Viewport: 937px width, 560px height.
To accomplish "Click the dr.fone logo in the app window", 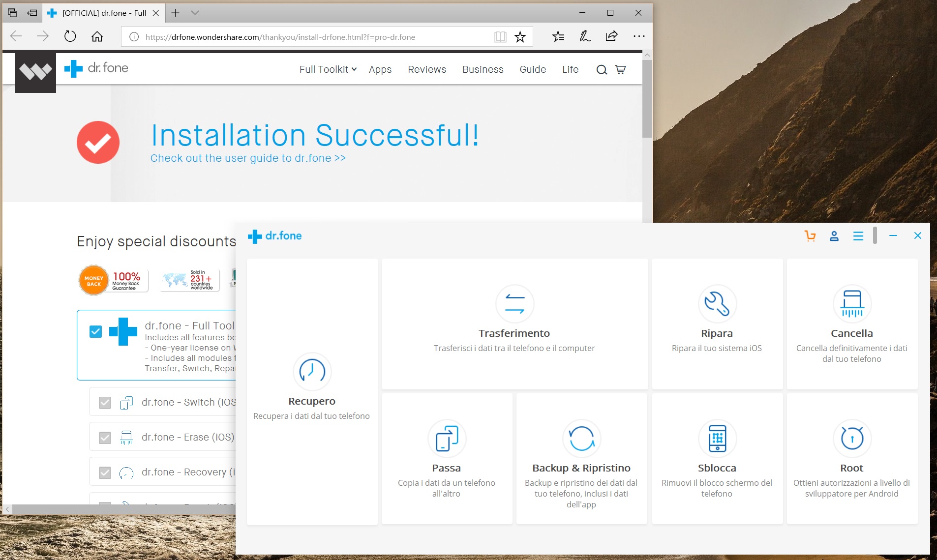I will [x=275, y=236].
